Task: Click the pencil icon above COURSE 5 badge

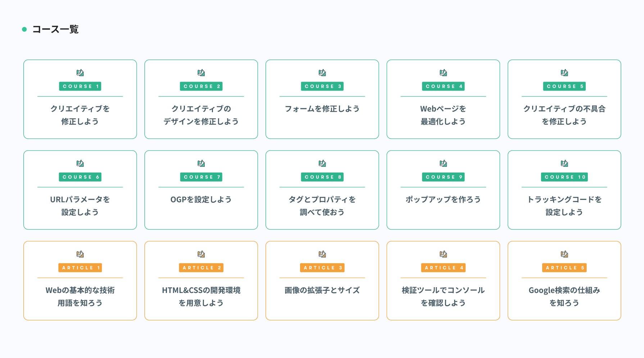Action: coord(564,73)
